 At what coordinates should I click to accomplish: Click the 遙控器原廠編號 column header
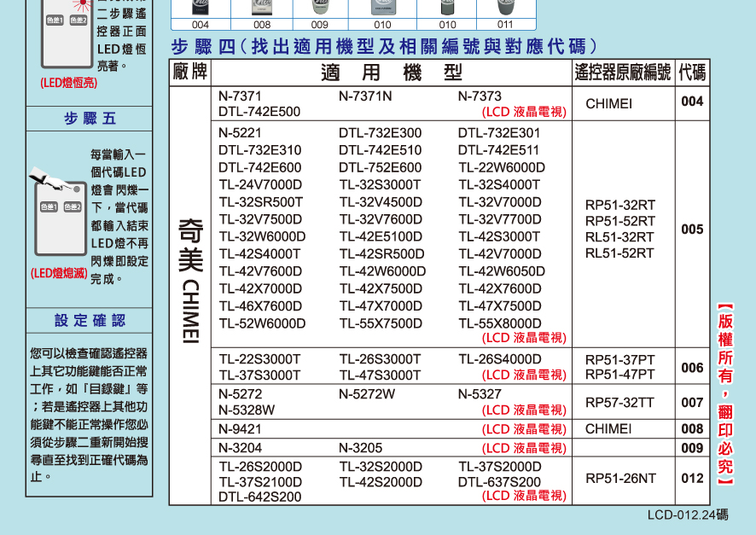tap(623, 73)
